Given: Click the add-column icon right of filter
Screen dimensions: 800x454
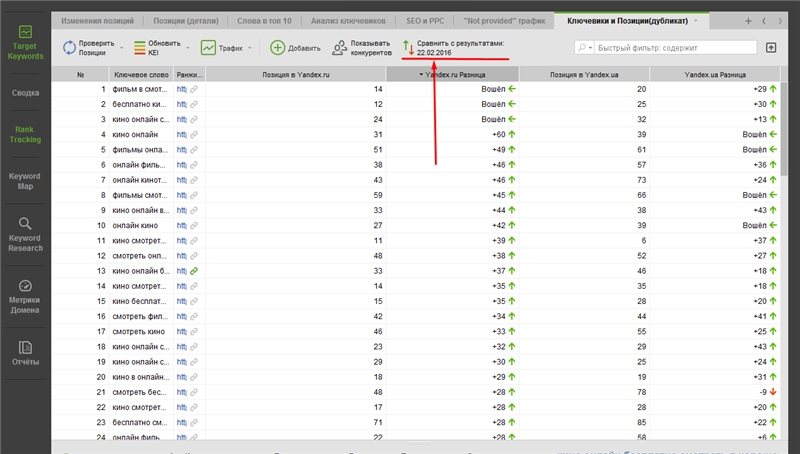Looking at the screenshot, I should (771, 47).
